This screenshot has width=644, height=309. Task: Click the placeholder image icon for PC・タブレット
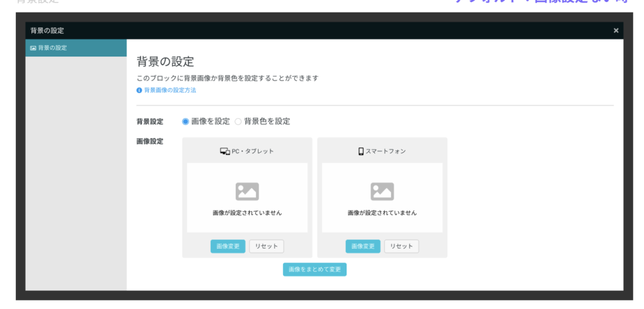click(x=247, y=192)
